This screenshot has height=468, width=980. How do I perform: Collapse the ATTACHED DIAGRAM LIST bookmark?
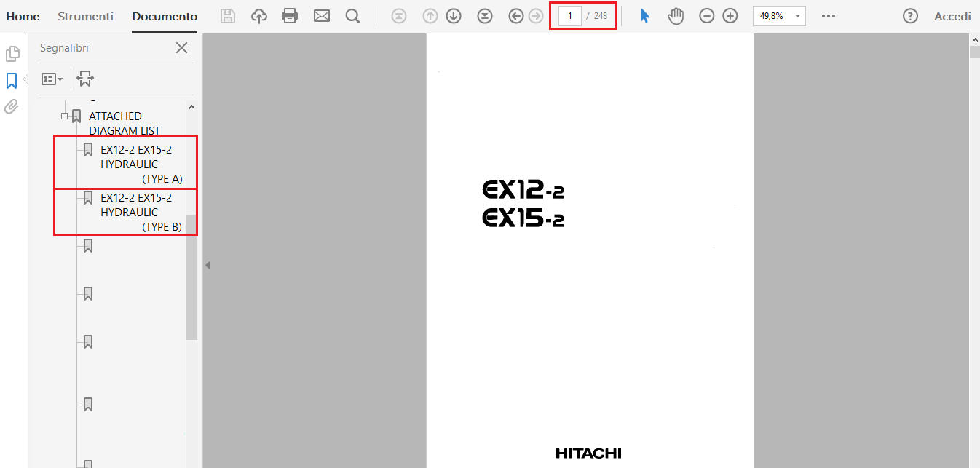[64, 116]
